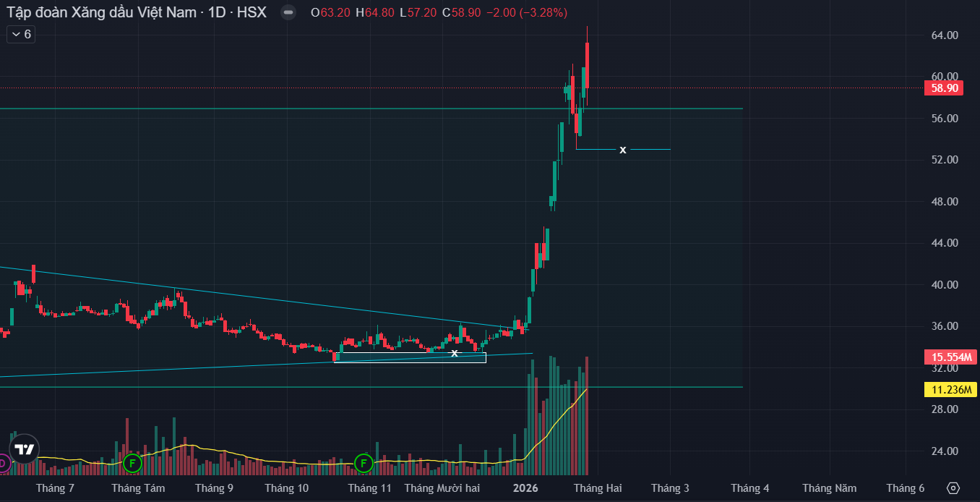Select the short horizontal line marked x near 53
Image resolution: width=980 pixels, height=502 pixels.
(623, 150)
